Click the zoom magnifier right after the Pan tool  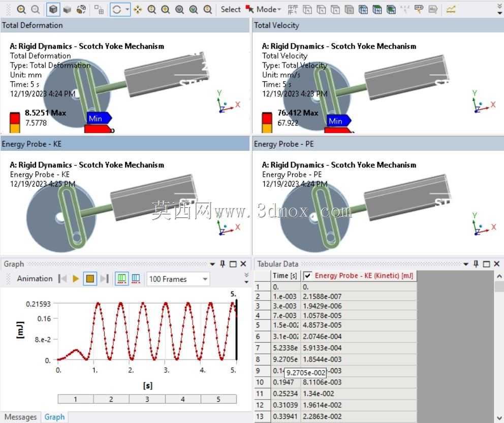point(151,9)
